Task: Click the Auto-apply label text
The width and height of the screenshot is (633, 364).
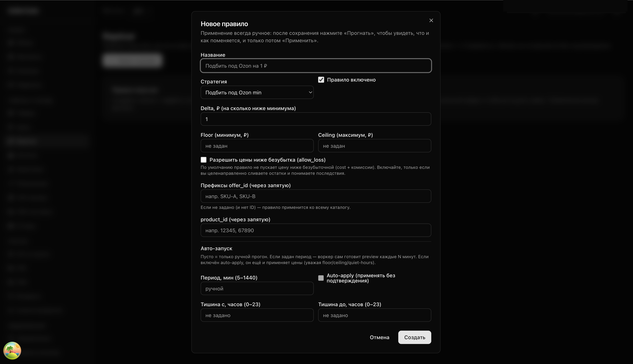Action: pyautogui.click(x=361, y=278)
